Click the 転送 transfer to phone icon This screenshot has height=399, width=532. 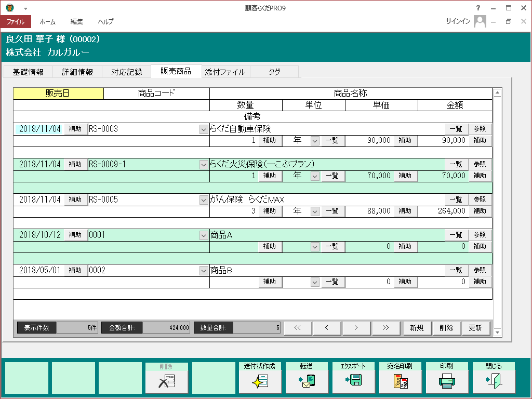click(x=307, y=381)
